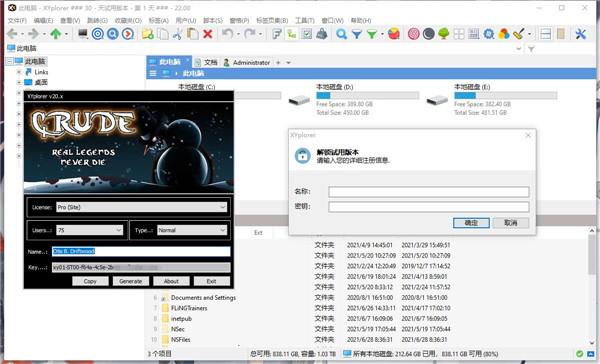Toggle the selection checkbox toolbar icon

pyautogui.click(x=307, y=34)
